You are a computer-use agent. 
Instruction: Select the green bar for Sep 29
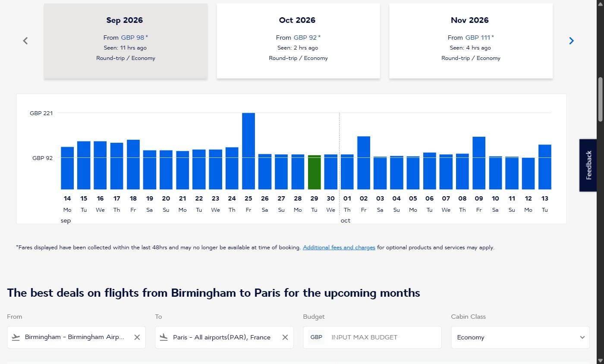coord(314,172)
